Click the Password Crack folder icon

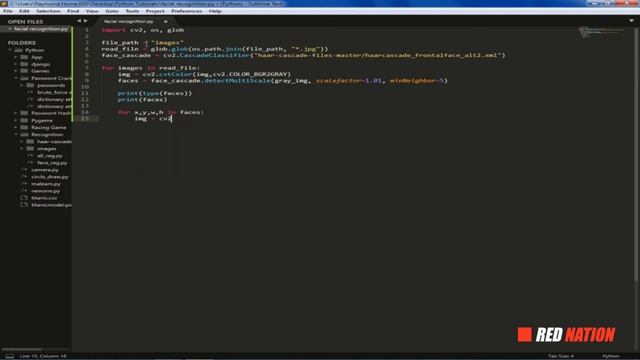pos(24,78)
